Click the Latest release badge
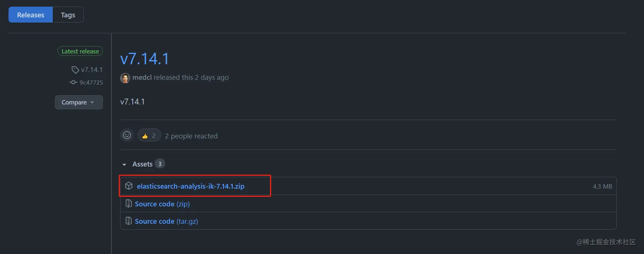The width and height of the screenshot is (644, 254). tap(80, 51)
